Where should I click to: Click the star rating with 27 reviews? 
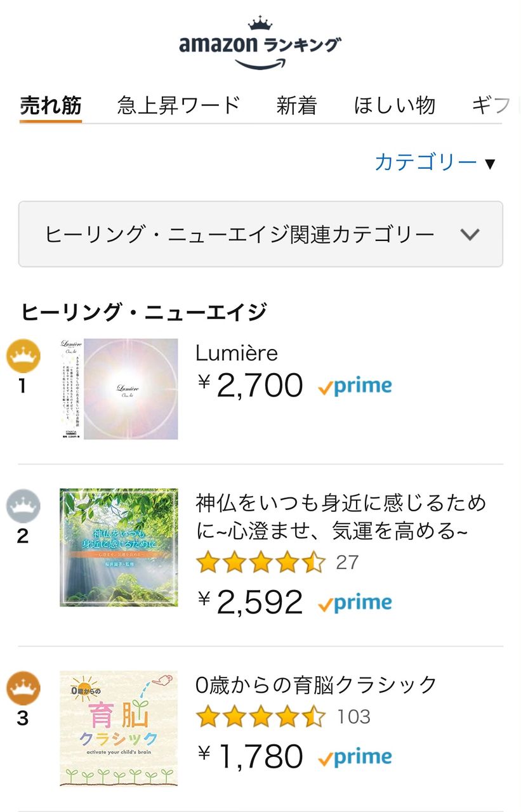click(x=260, y=563)
